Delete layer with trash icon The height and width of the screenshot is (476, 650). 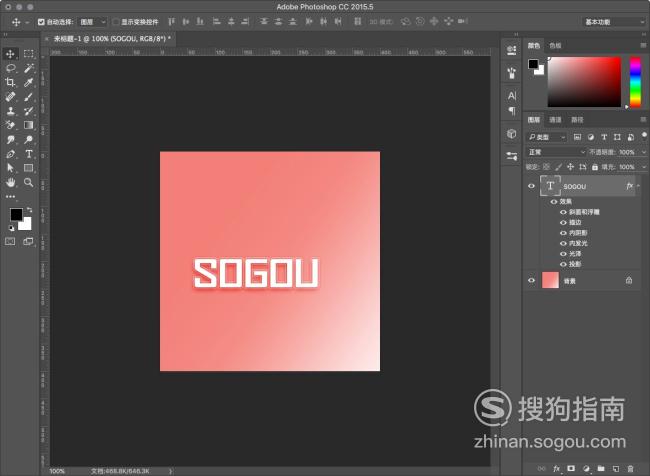(x=631, y=469)
